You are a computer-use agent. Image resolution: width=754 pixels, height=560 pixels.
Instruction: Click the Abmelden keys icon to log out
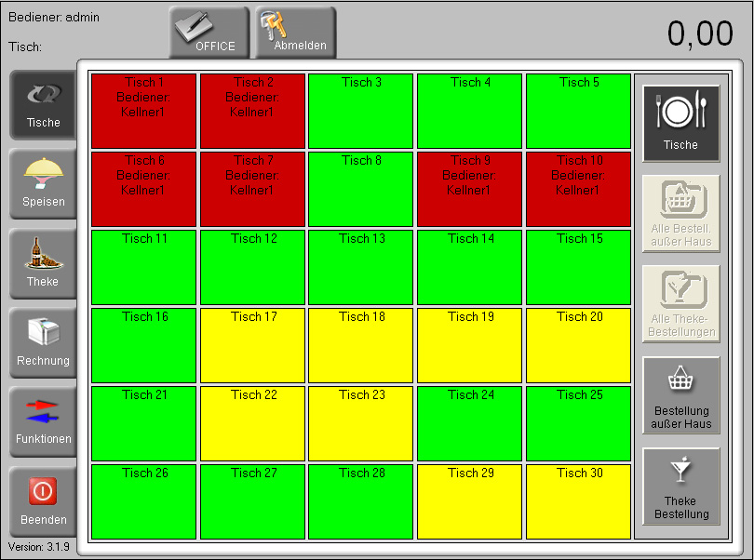click(x=295, y=33)
